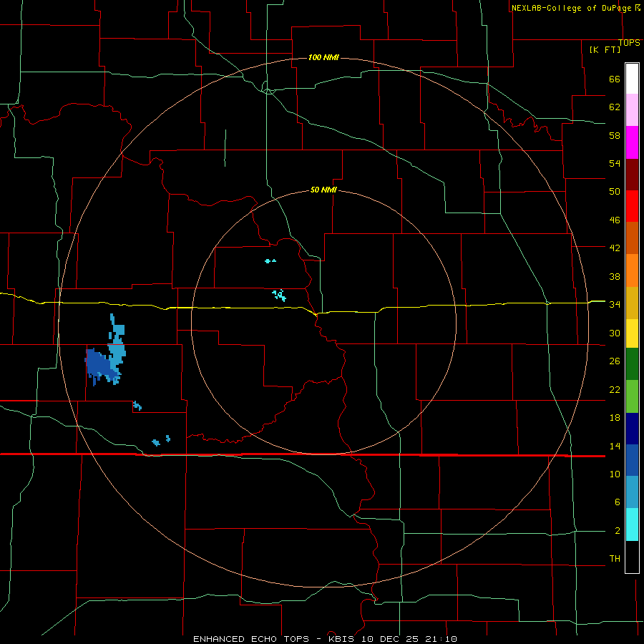Click the [K FT] units label
This screenshot has height=644, width=644.
(605, 49)
